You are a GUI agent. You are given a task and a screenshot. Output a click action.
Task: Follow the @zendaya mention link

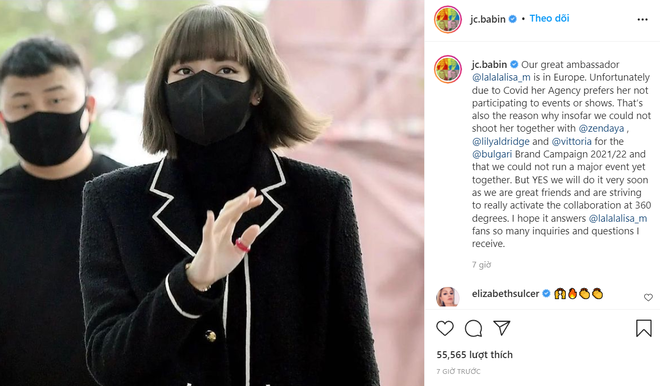601,128
